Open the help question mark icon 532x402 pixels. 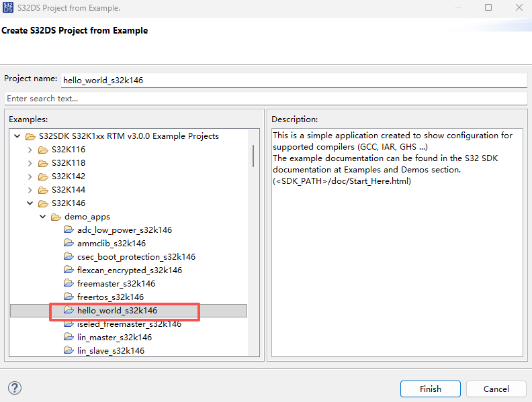(x=15, y=388)
